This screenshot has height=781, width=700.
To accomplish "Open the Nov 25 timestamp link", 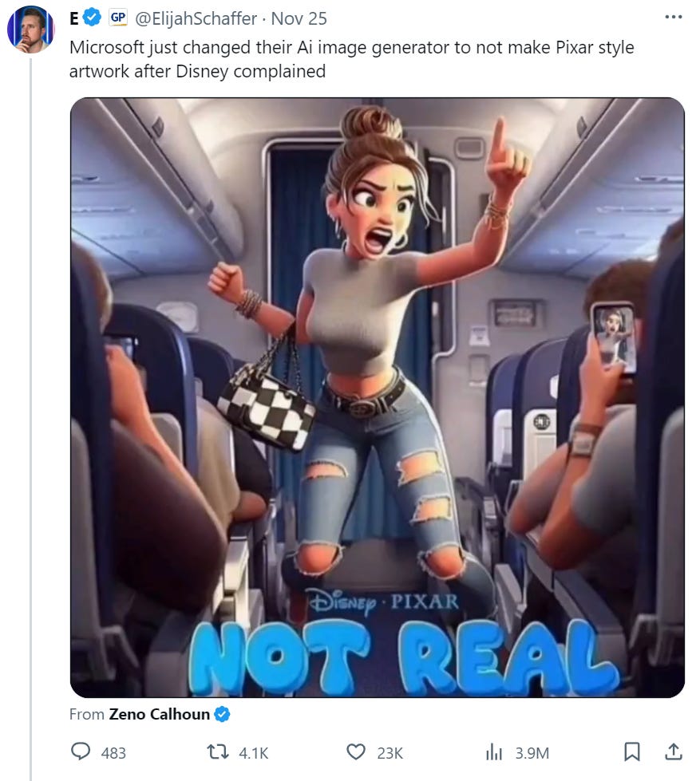I will pos(299,19).
